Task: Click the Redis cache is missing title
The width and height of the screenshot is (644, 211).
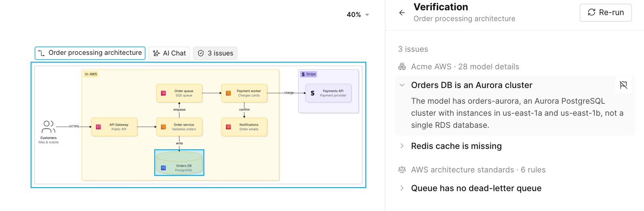Action: 456,146
